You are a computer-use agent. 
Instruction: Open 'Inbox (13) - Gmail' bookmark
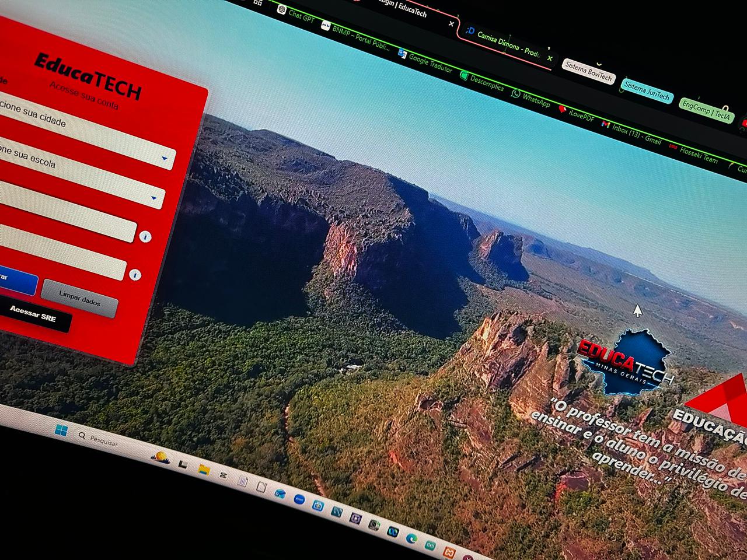(x=631, y=133)
